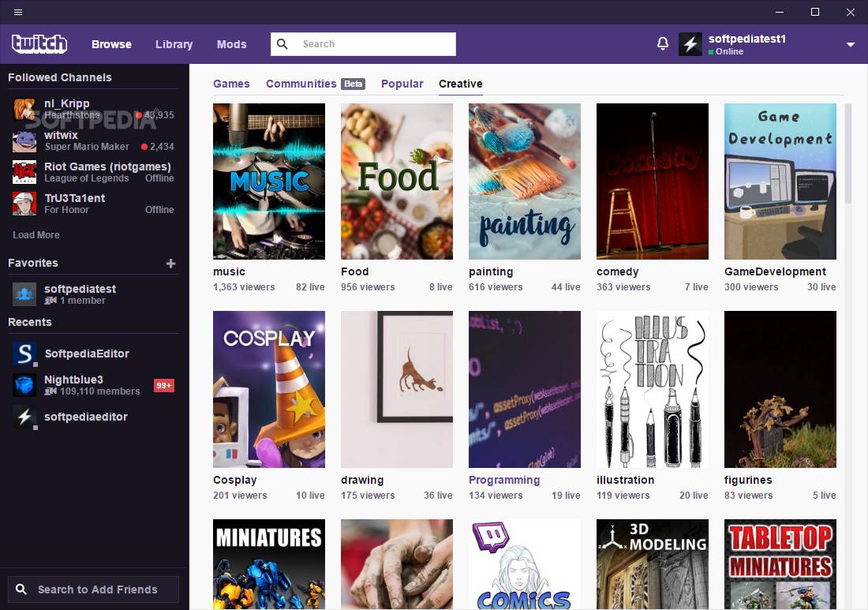The height and width of the screenshot is (610, 868).
Task: Click the Twitch logo
Action: coord(39,44)
